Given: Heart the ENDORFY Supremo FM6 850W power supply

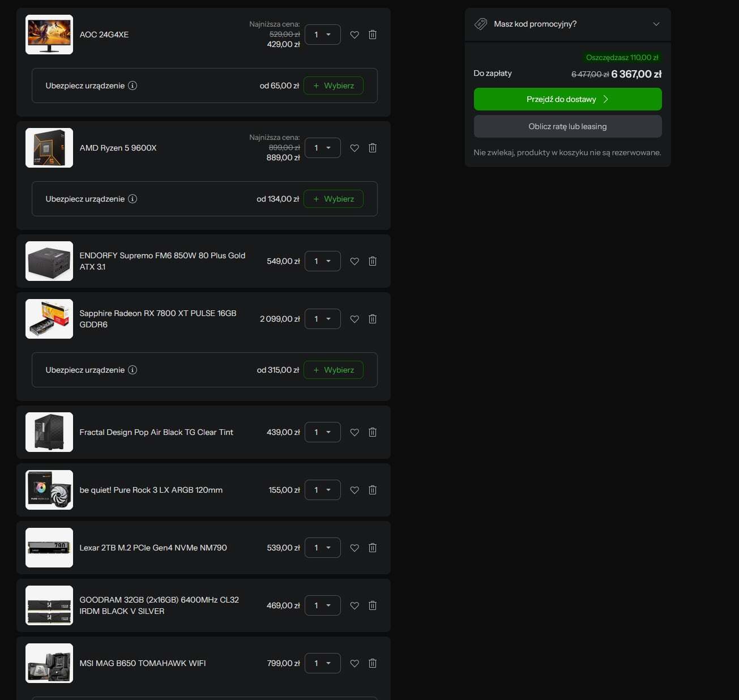Looking at the screenshot, I should coord(354,261).
